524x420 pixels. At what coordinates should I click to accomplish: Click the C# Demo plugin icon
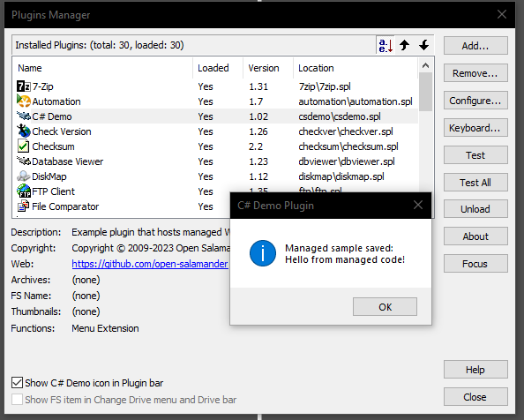coord(24,116)
